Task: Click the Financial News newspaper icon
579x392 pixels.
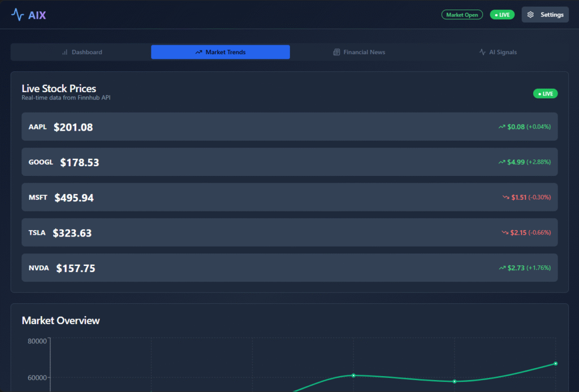Action: coord(336,52)
